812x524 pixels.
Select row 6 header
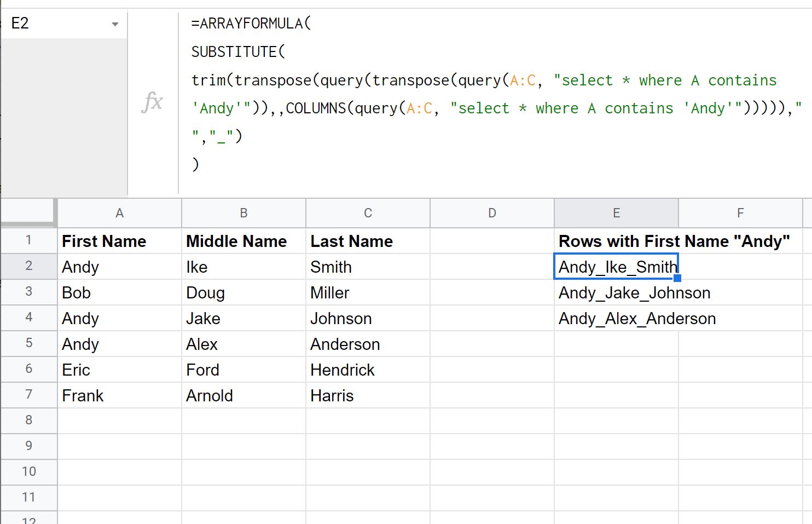tap(28, 369)
